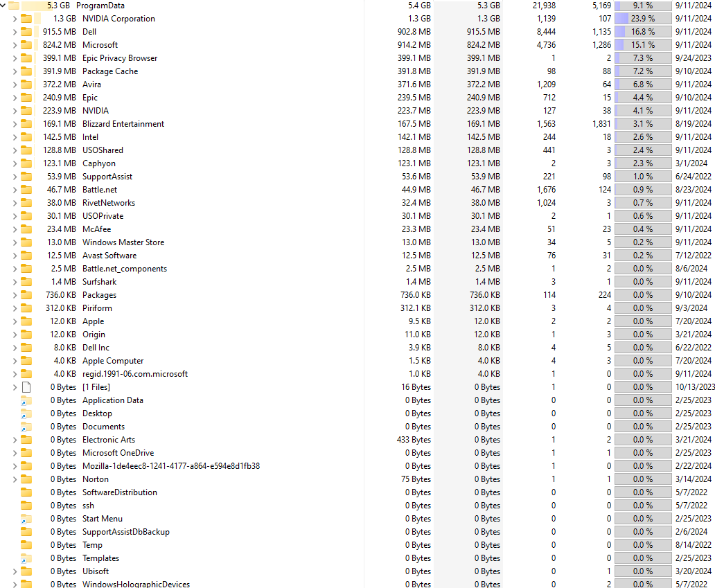The image size is (715, 588).
Task: Expand the Package Cache folder
Action: pos(15,71)
